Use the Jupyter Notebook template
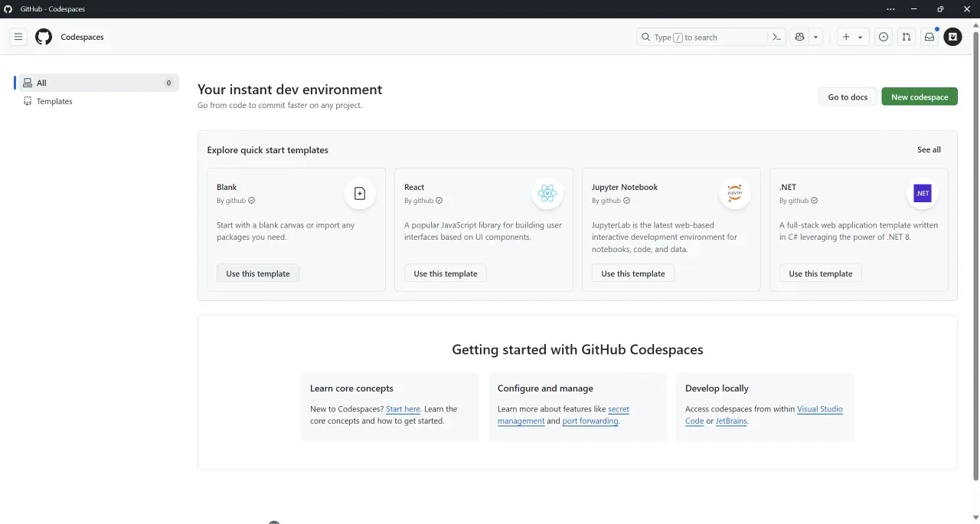 pyautogui.click(x=633, y=273)
